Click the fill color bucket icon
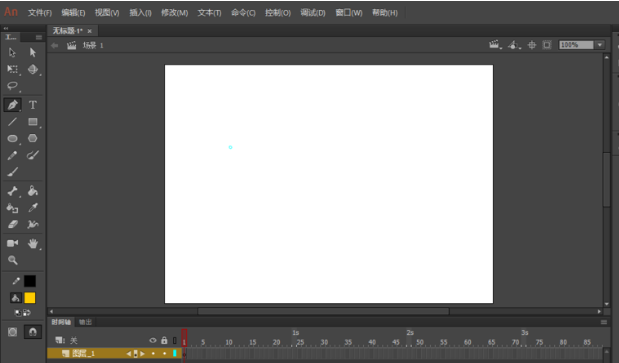 (x=15, y=298)
